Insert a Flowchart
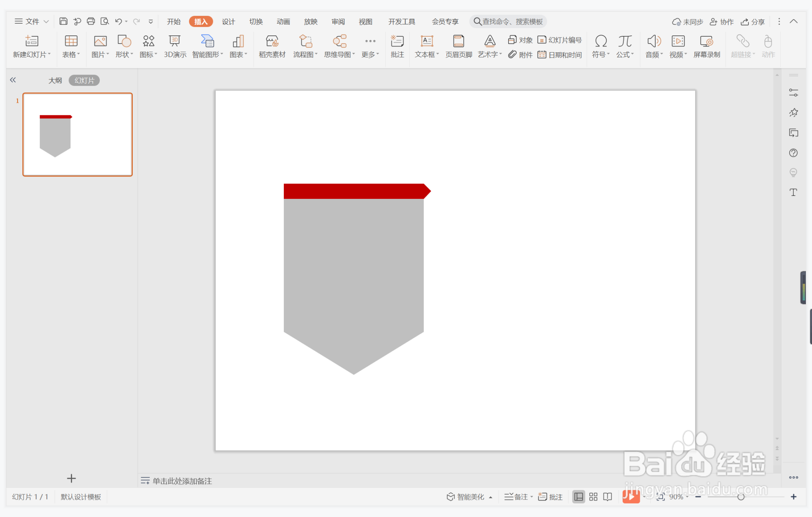This screenshot has height=517, width=812. point(305,46)
